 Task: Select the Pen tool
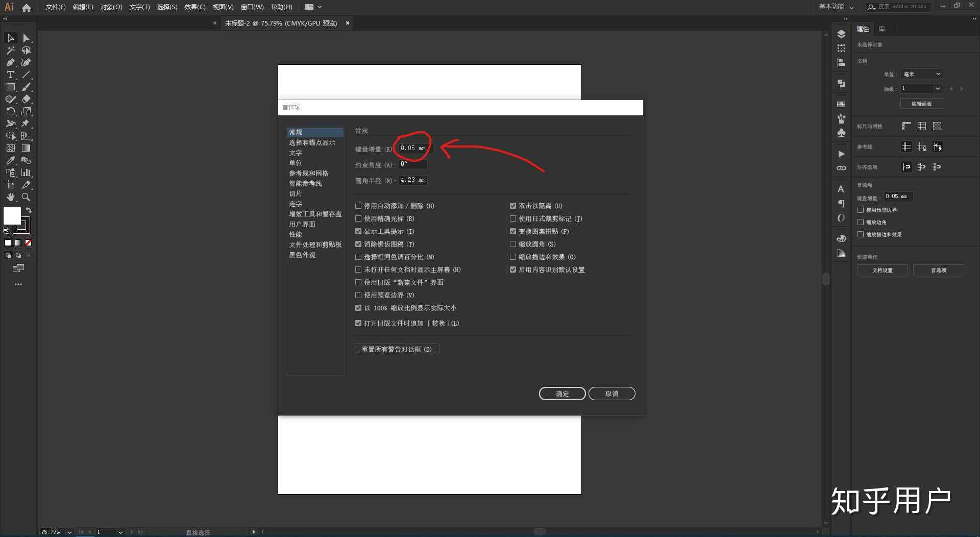pyautogui.click(x=10, y=62)
